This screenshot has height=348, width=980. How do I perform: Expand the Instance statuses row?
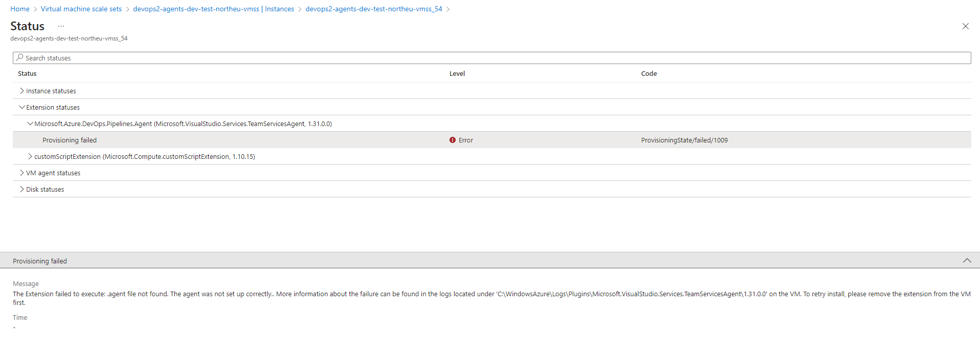[22, 91]
